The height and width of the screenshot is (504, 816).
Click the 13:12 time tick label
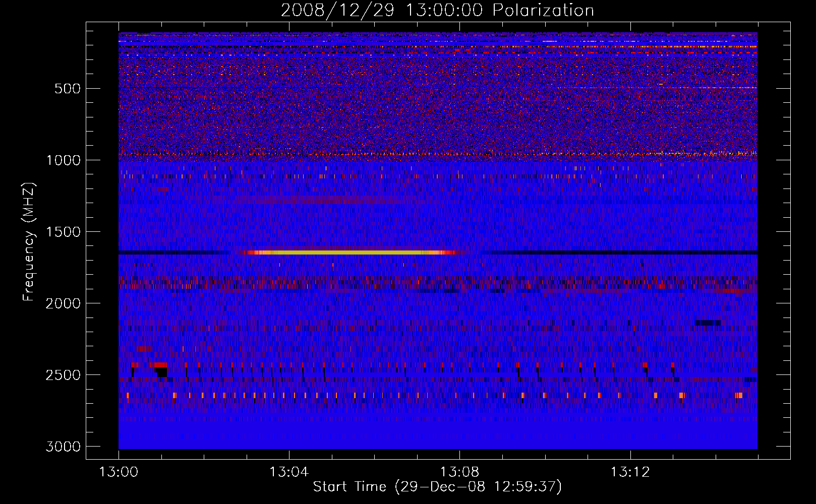tap(630, 472)
